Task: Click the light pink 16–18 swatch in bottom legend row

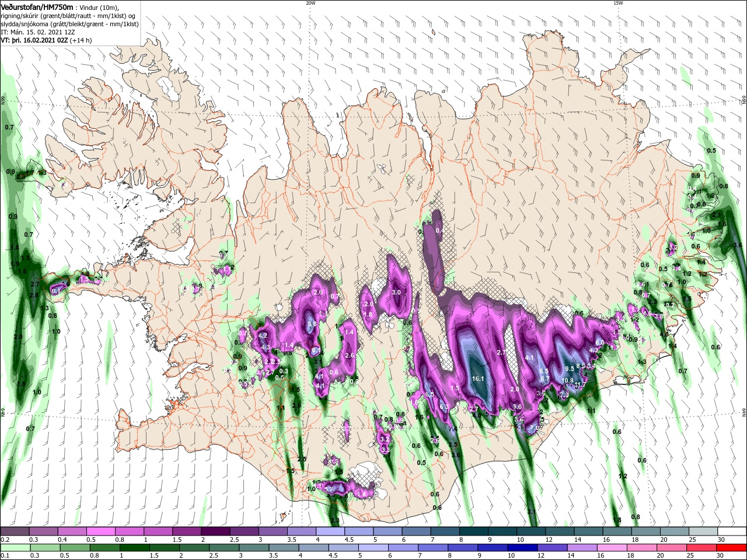Action: [613, 548]
